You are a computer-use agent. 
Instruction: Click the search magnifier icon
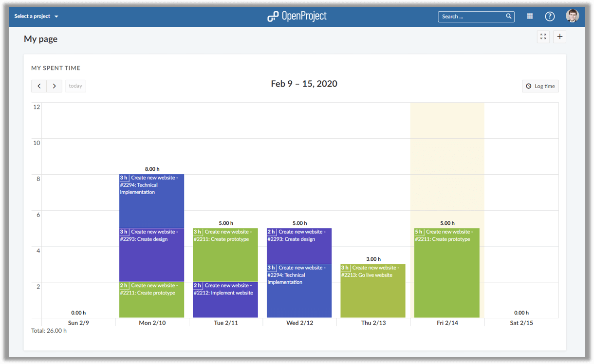coord(509,16)
